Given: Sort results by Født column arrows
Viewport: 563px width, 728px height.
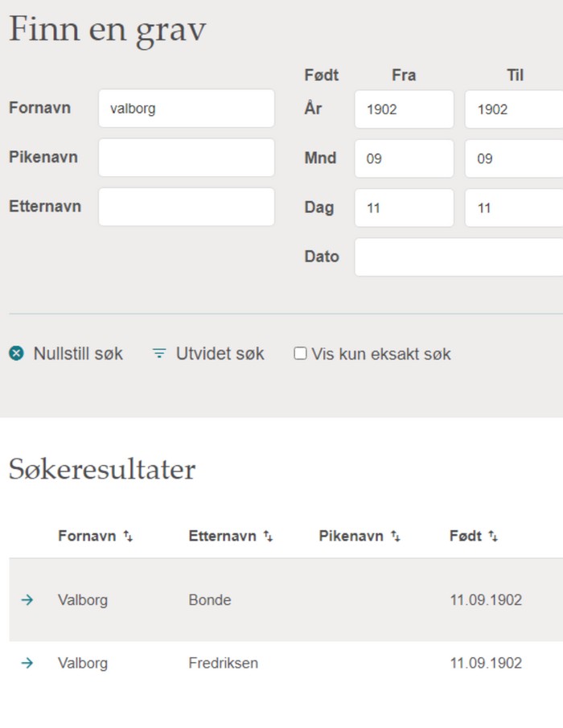Looking at the screenshot, I should click(493, 537).
